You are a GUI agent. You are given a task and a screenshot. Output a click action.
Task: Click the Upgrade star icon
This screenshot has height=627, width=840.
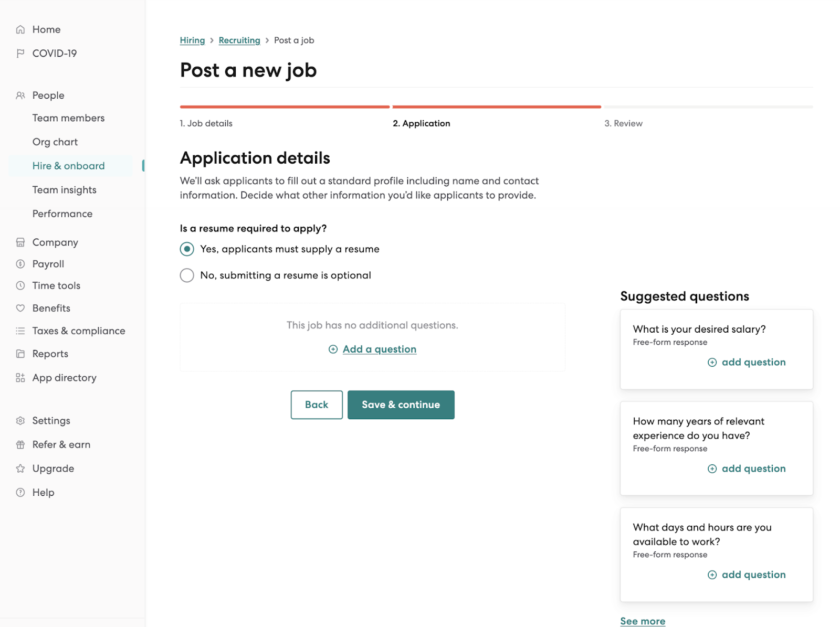[20, 469]
